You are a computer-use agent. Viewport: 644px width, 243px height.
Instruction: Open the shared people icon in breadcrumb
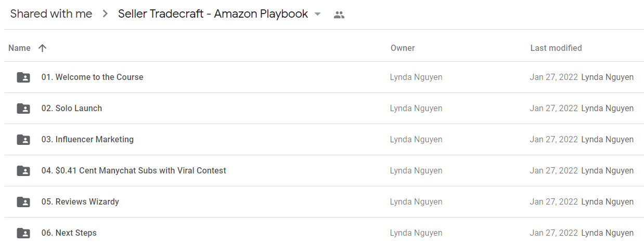point(339,15)
